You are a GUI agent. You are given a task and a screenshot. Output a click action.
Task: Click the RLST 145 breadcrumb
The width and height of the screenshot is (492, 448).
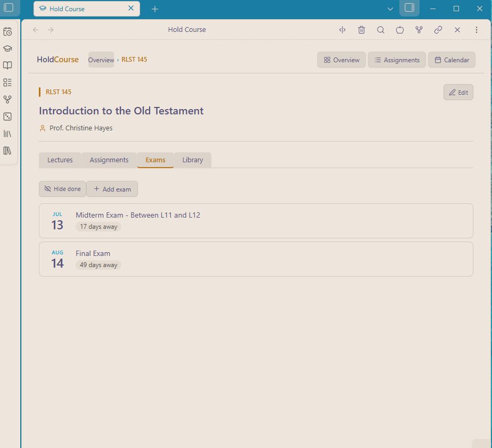[x=134, y=60]
